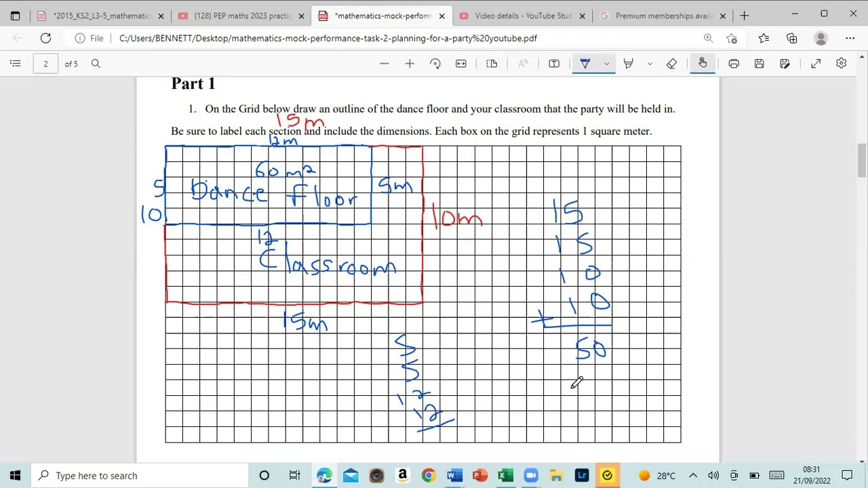Refresh the browser page

(x=45, y=38)
